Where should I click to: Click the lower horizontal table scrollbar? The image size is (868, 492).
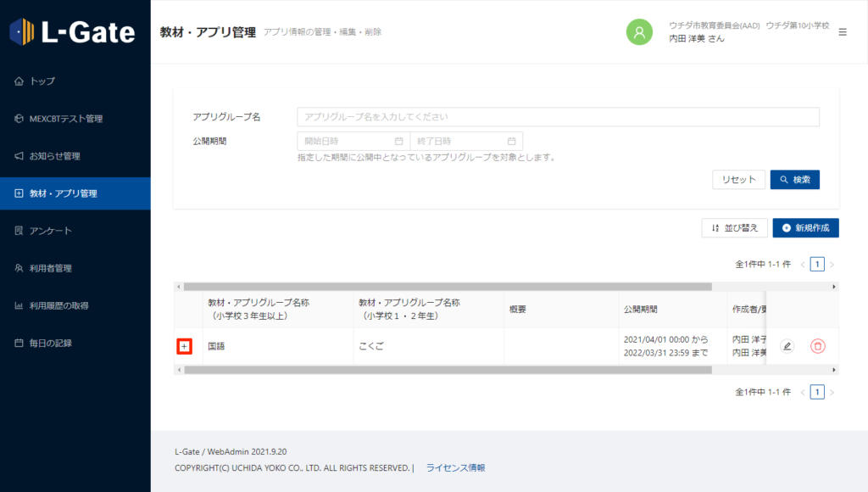448,370
